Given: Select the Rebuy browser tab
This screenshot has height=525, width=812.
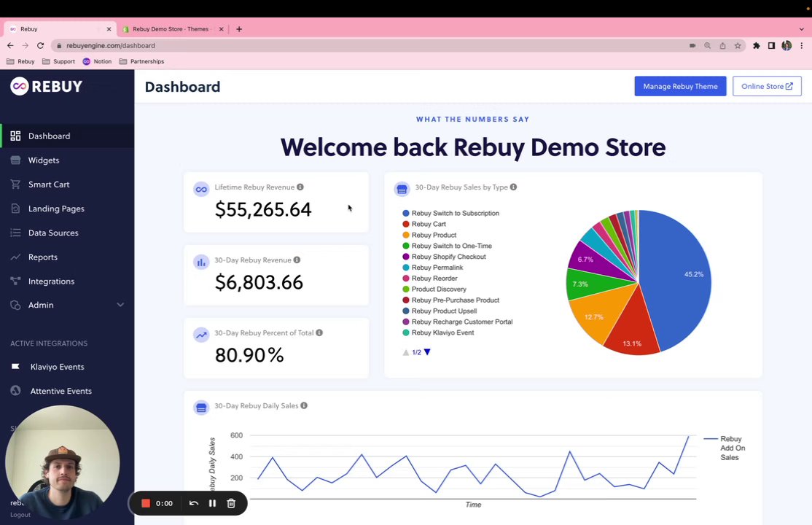Looking at the screenshot, I should 58,29.
